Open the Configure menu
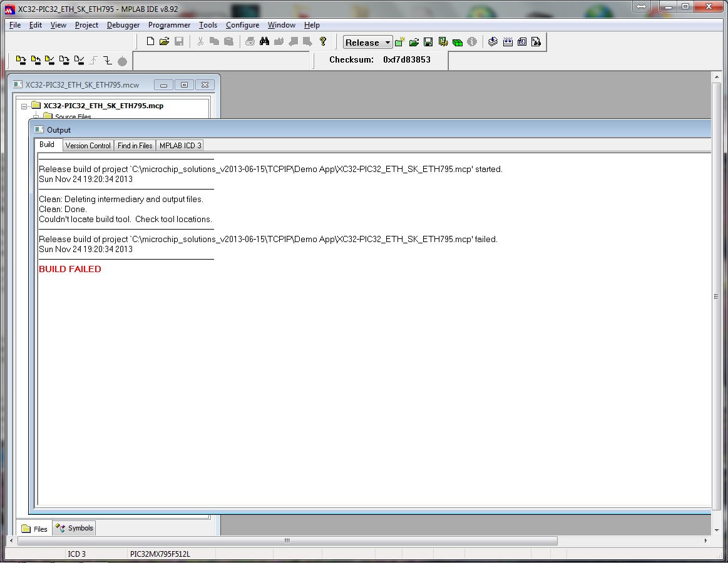Viewport: 728px width, 563px height. tap(242, 25)
